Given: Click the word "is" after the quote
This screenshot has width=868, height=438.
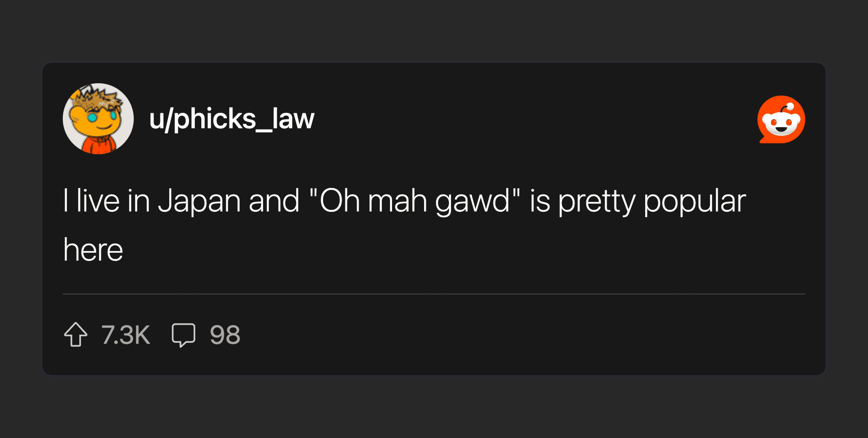Looking at the screenshot, I should pyautogui.click(x=539, y=201).
